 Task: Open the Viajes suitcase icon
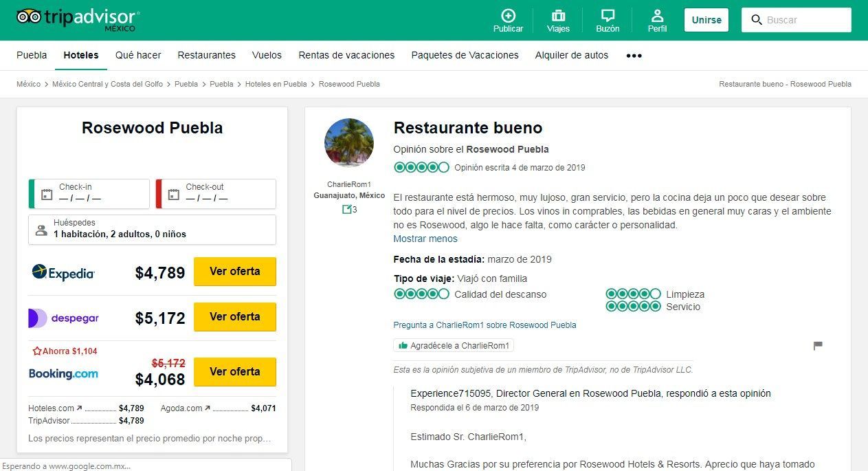click(x=558, y=15)
